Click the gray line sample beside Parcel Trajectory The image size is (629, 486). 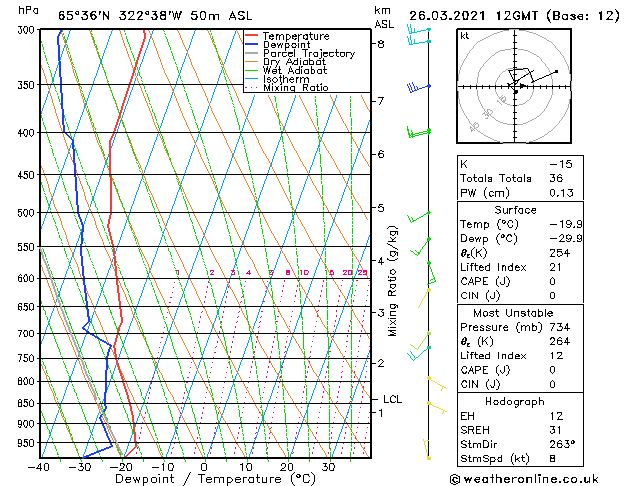tap(252, 53)
